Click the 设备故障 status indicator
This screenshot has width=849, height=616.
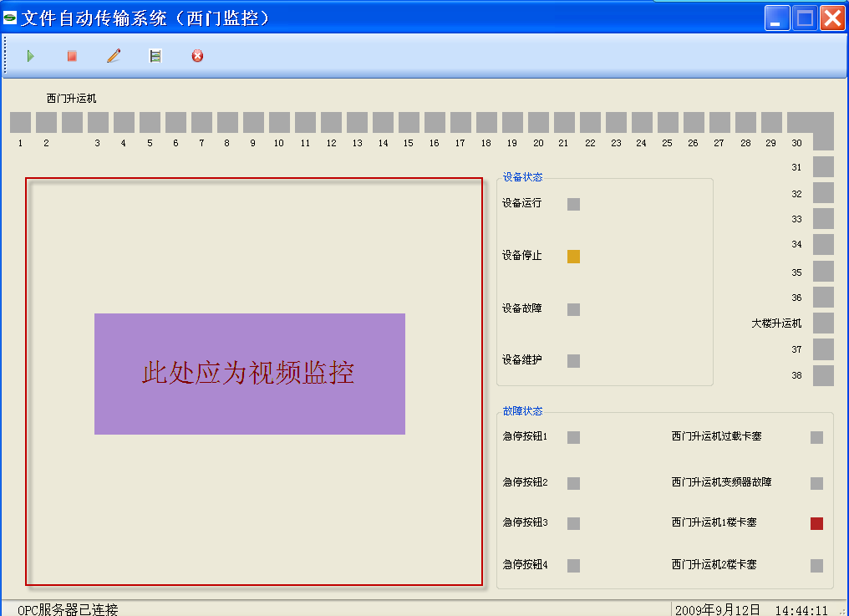tap(574, 309)
